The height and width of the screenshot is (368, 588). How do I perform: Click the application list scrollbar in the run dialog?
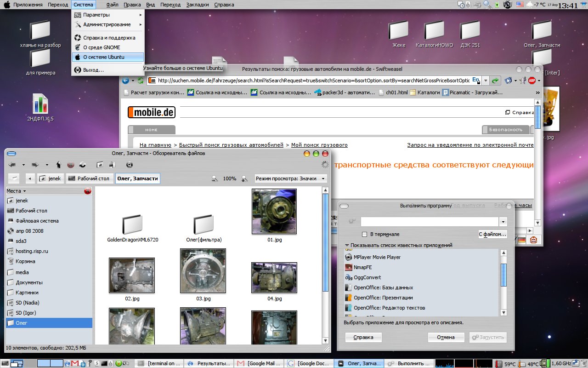503,282
